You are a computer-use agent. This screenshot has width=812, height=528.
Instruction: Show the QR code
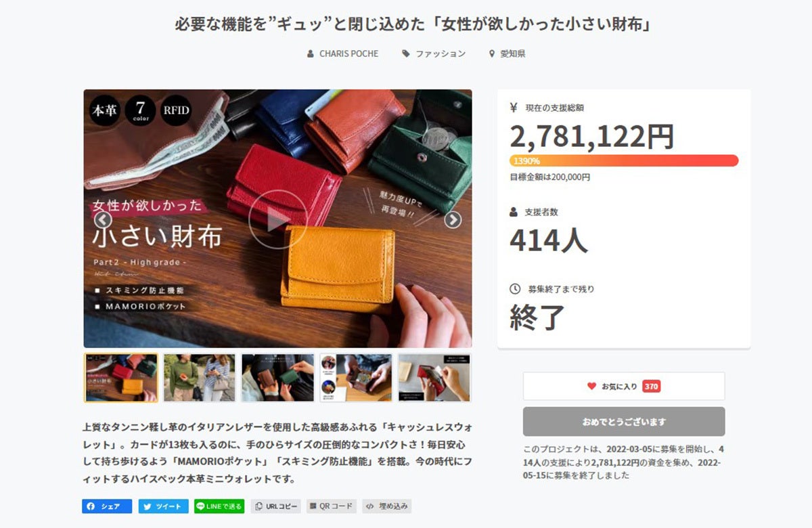tap(332, 506)
